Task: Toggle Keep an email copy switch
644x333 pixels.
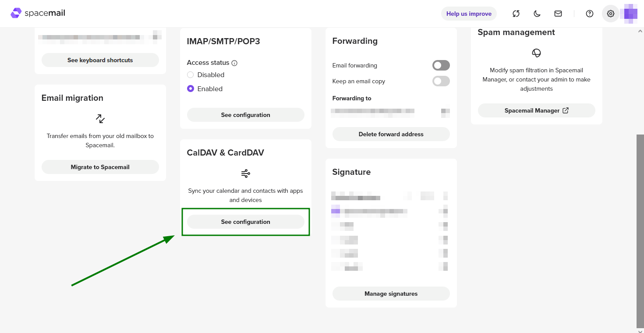Action: point(441,81)
